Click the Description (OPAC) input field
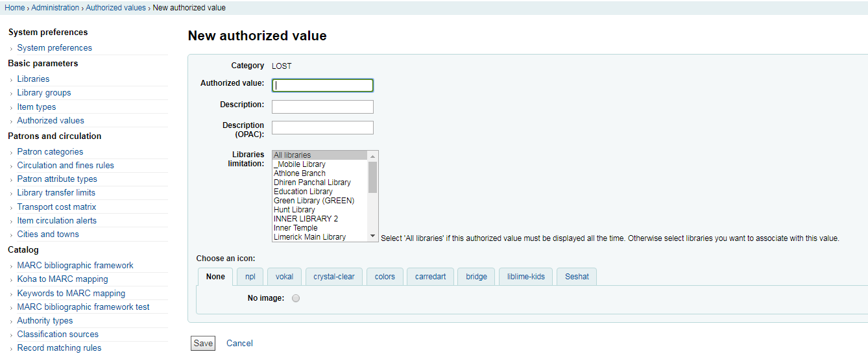Image resolution: width=868 pixels, height=354 pixels. pyautogui.click(x=322, y=127)
